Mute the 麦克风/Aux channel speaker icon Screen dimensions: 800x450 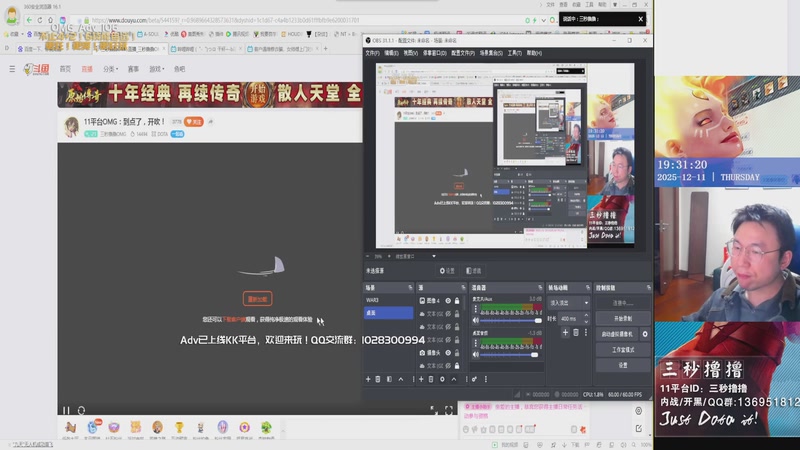pyautogui.click(x=476, y=320)
